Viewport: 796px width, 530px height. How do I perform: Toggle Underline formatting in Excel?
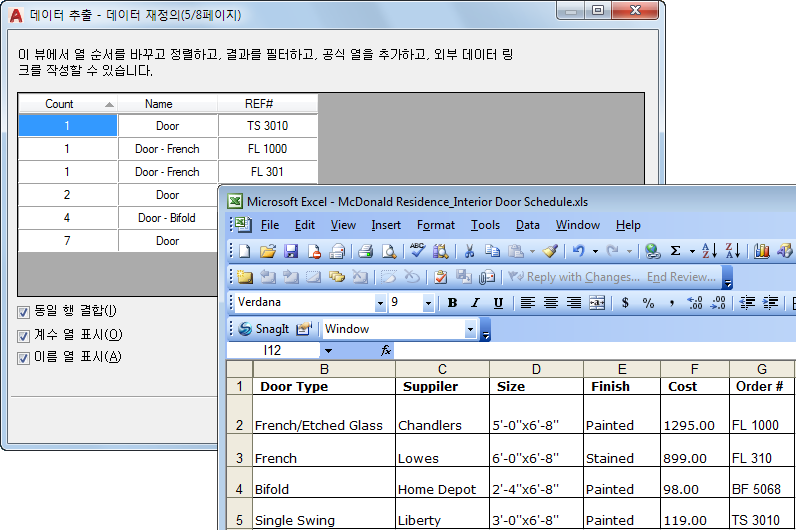(x=498, y=303)
